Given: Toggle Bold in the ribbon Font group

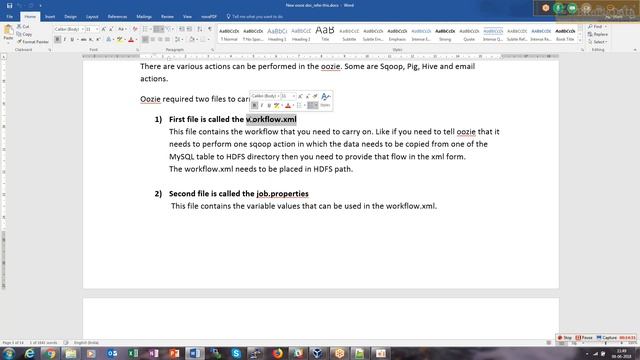Looking at the screenshot, I should click(58, 40).
